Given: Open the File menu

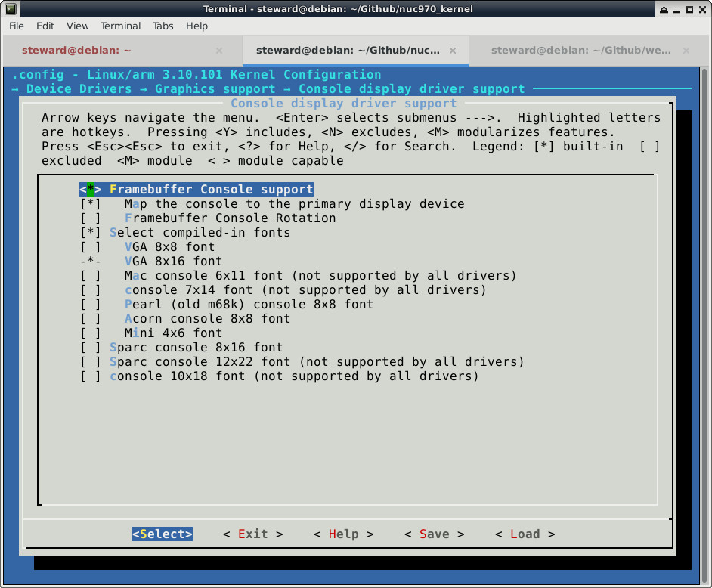Looking at the screenshot, I should [17, 26].
